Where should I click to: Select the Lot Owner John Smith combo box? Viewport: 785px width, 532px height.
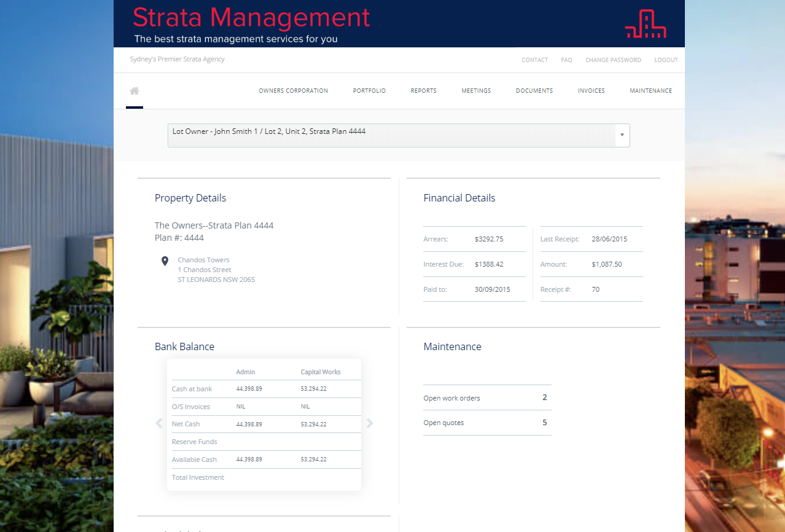(399, 135)
